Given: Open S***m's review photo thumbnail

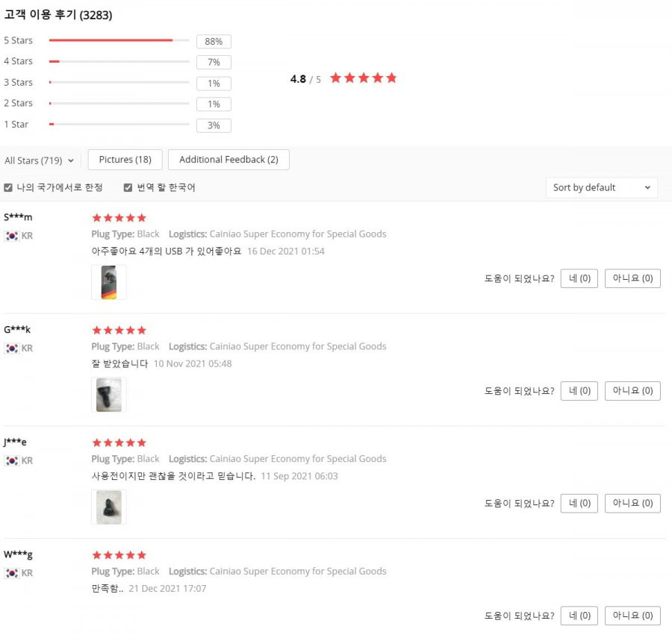Looking at the screenshot, I should [x=109, y=282].
